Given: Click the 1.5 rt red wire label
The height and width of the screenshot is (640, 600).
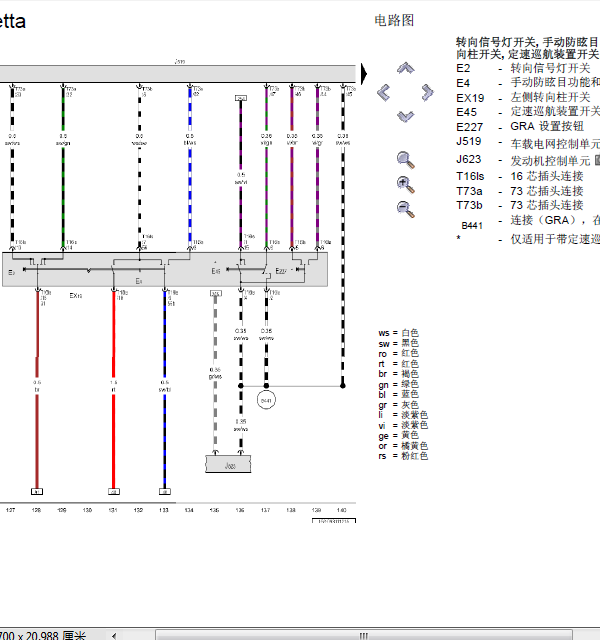Looking at the screenshot, I should (113, 386).
